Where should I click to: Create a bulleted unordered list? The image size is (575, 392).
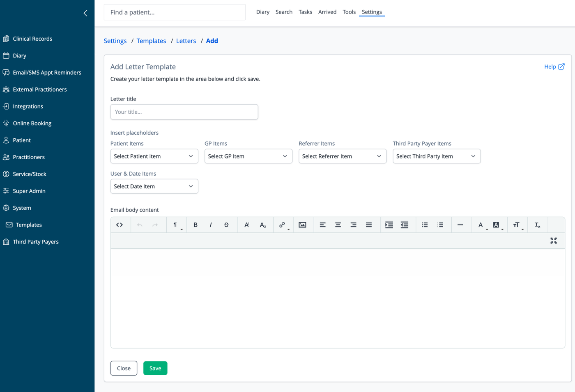point(425,225)
